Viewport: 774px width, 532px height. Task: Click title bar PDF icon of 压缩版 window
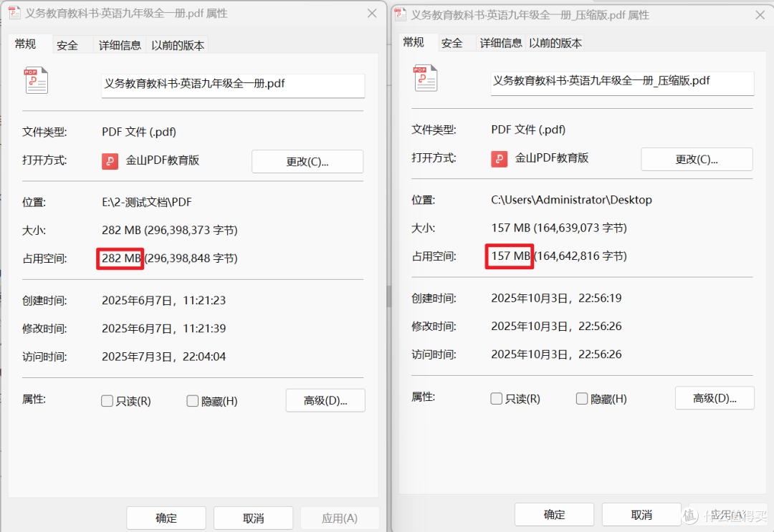click(401, 15)
